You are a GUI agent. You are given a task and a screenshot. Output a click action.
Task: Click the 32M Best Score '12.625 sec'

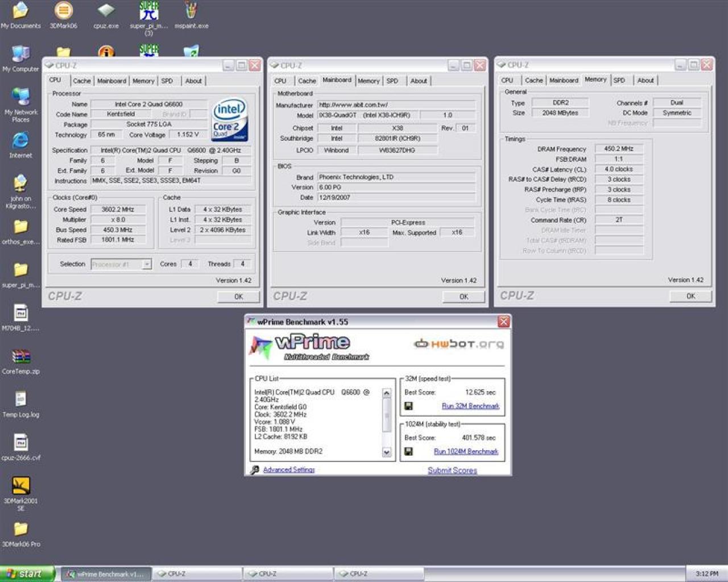(481, 392)
